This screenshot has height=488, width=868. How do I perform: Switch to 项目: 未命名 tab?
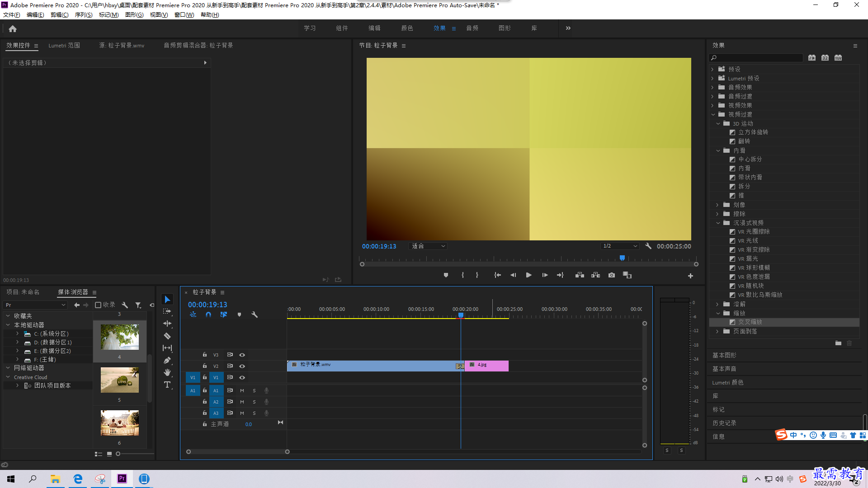[x=23, y=292]
